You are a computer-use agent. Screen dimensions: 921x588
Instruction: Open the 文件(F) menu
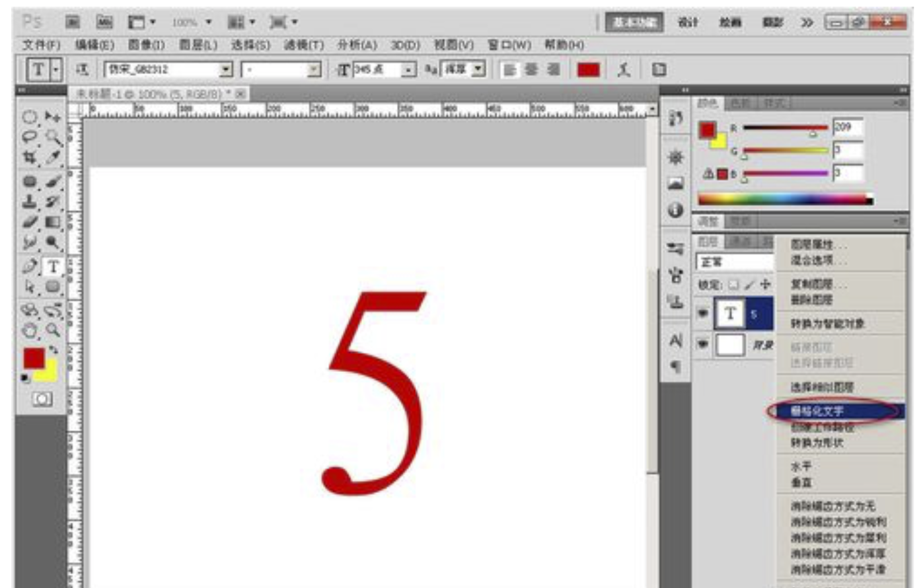42,46
